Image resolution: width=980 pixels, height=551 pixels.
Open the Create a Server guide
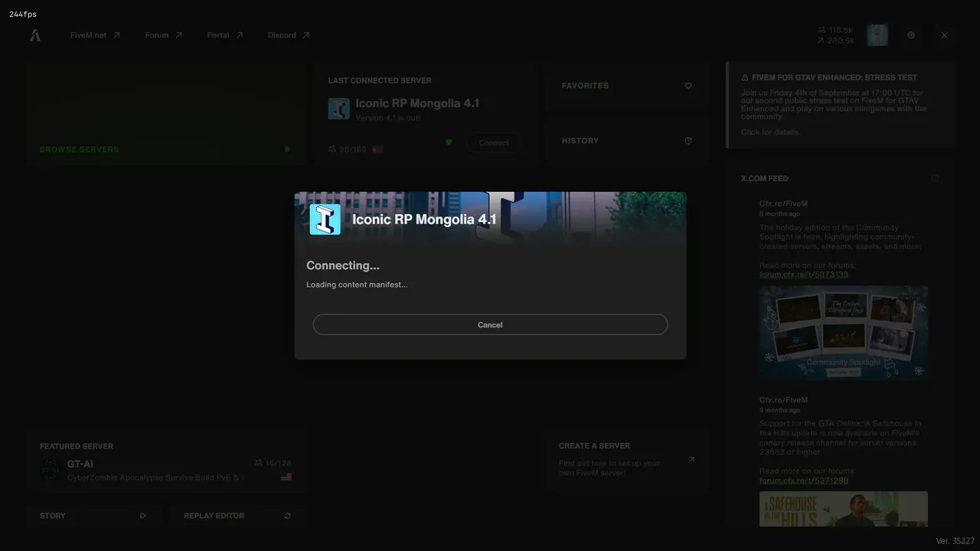click(x=627, y=460)
